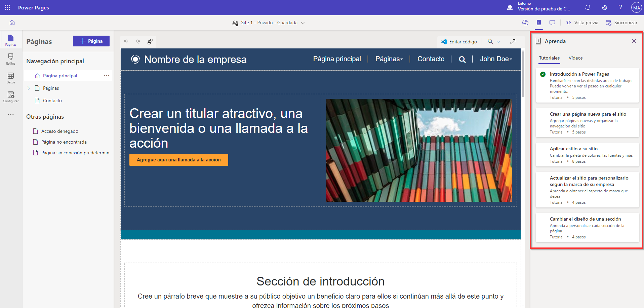Screen dimensions: 644x308
Task: Open the Estilos workspace
Action: [11, 59]
